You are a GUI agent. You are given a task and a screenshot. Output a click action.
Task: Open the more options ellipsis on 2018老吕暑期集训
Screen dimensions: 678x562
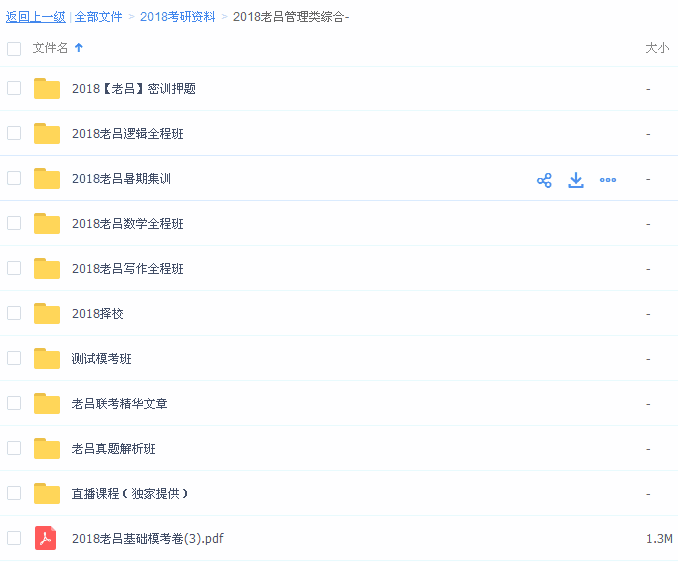pyautogui.click(x=608, y=180)
